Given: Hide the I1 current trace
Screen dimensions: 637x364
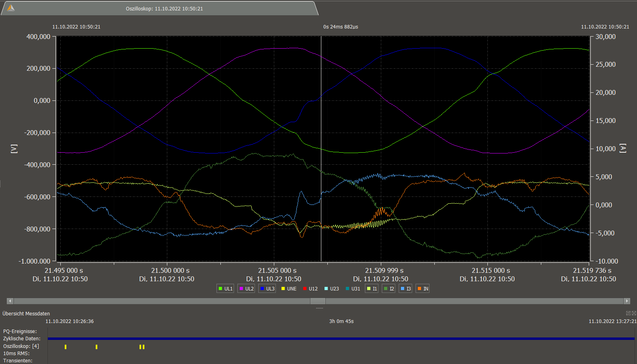Looking at the screenshot, I should pos(372,288).
